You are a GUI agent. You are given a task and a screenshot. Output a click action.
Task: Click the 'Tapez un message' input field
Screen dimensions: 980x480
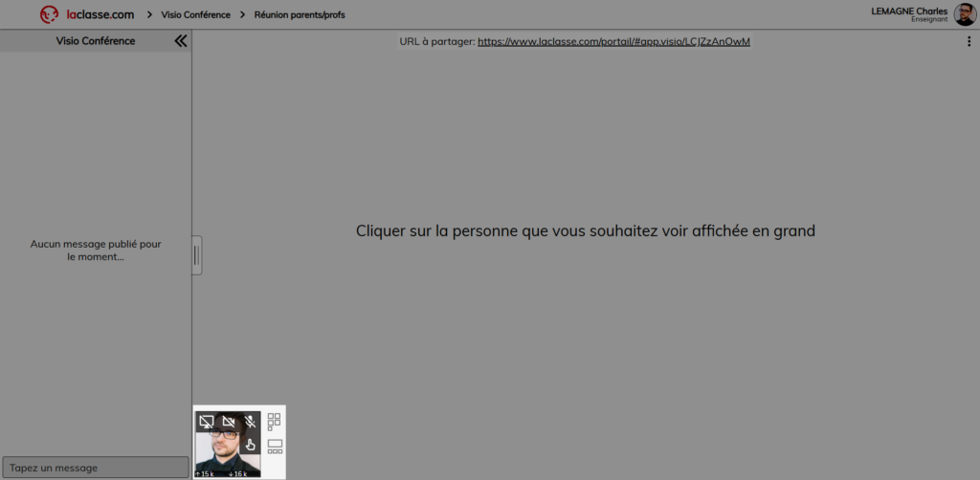pos(95,468)
